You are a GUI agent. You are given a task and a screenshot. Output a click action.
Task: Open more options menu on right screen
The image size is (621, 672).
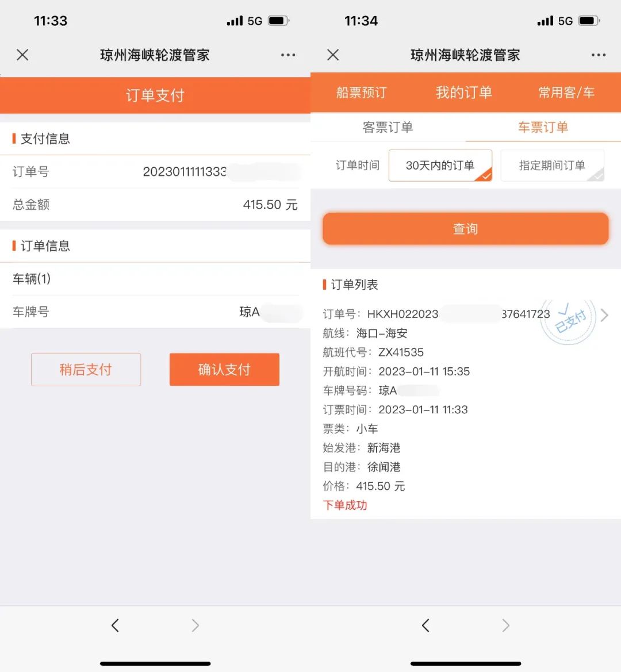599,55
